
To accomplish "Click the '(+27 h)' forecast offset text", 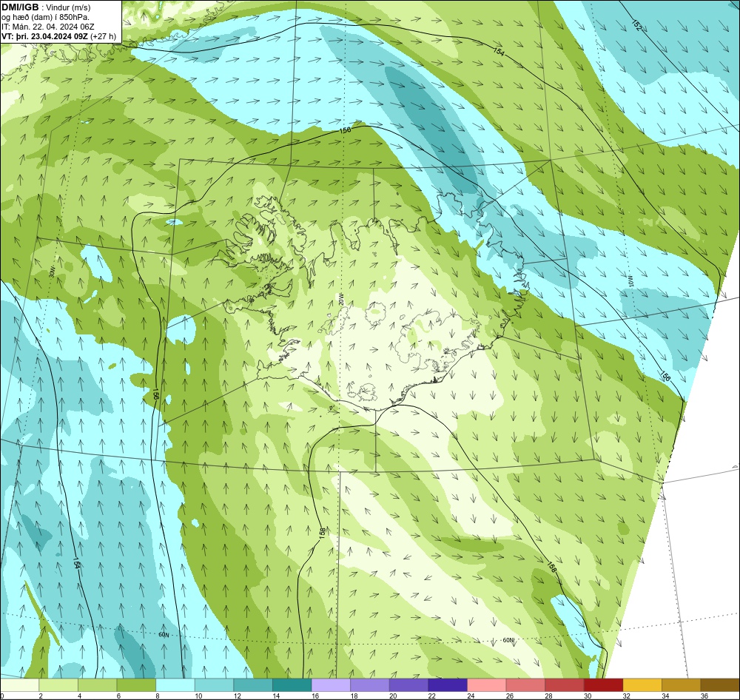I will tap(103, 36).
